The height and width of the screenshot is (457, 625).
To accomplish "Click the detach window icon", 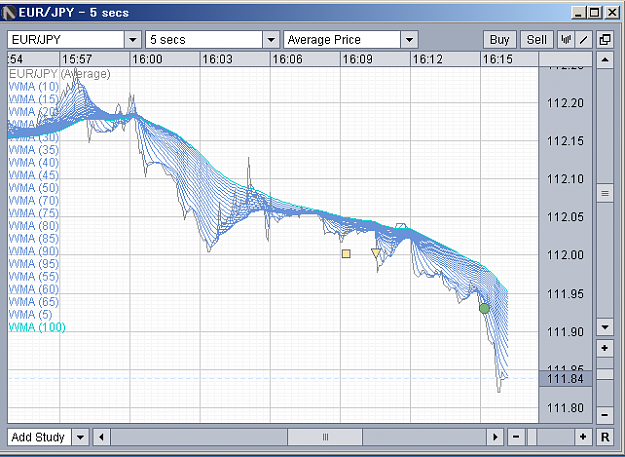I will point(605,39).
